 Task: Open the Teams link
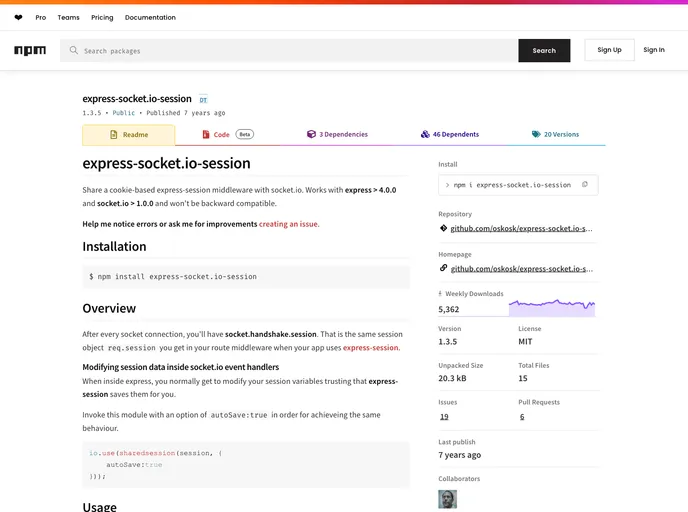point(68,18)
